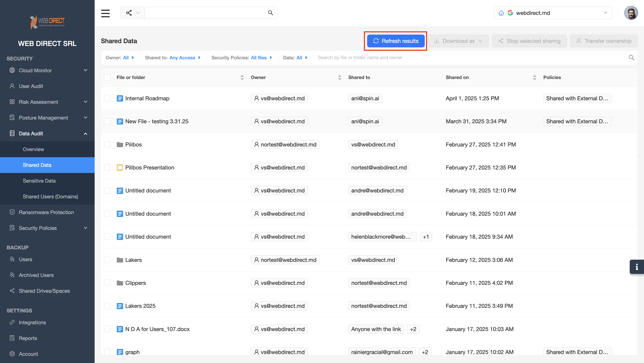644x363 pixels.
Task: Click the New File - testing 3.31.25 icon
Action: pyautogui.click(x=120, y=122)
